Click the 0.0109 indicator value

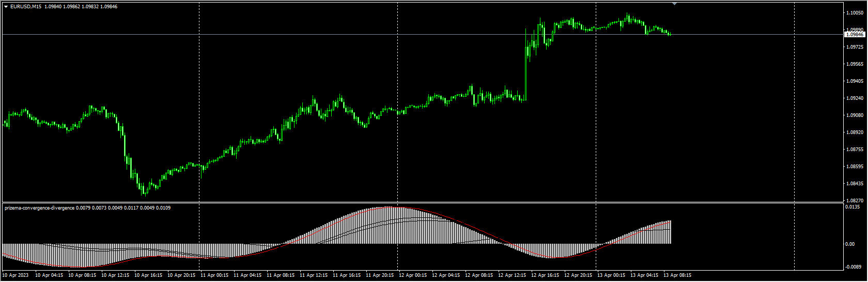pos(163,208)
